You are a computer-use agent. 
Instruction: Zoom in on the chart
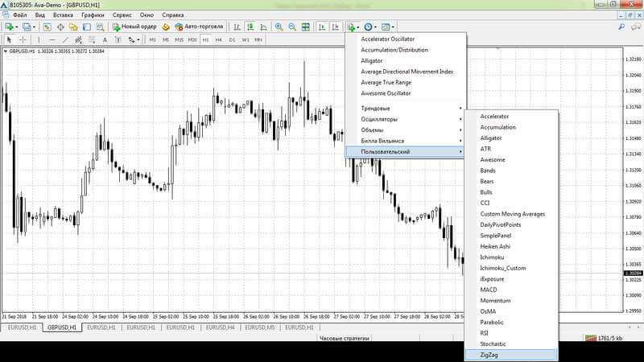[279, 27]
